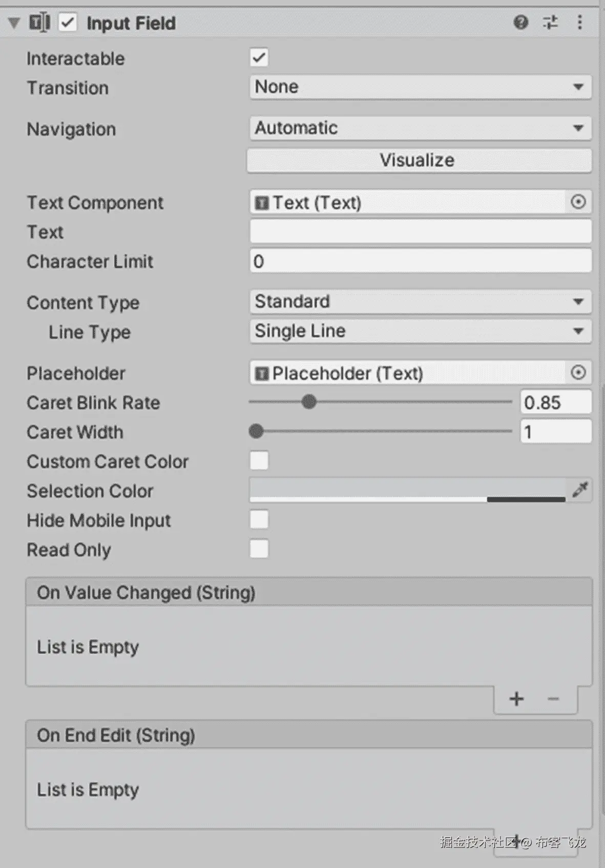Click the Caret Blink Rate slider handle
This screenshot has height=868, width=605.
309,402
